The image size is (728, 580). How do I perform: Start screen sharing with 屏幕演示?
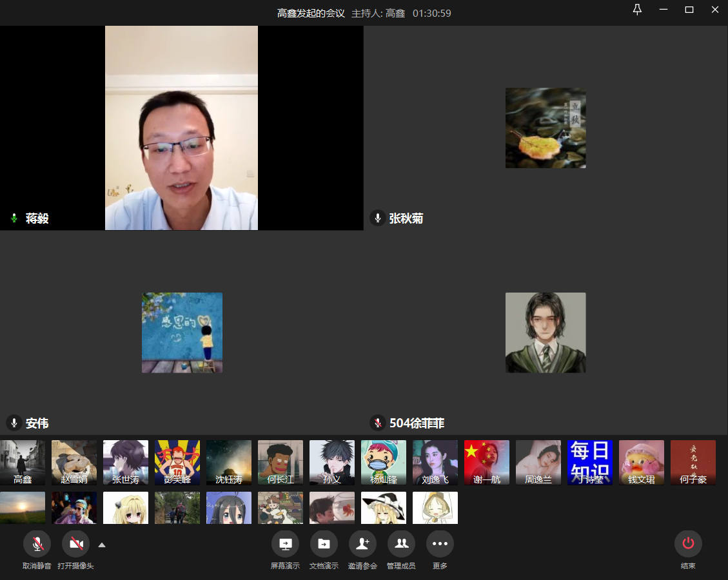(x=285, y=544)
